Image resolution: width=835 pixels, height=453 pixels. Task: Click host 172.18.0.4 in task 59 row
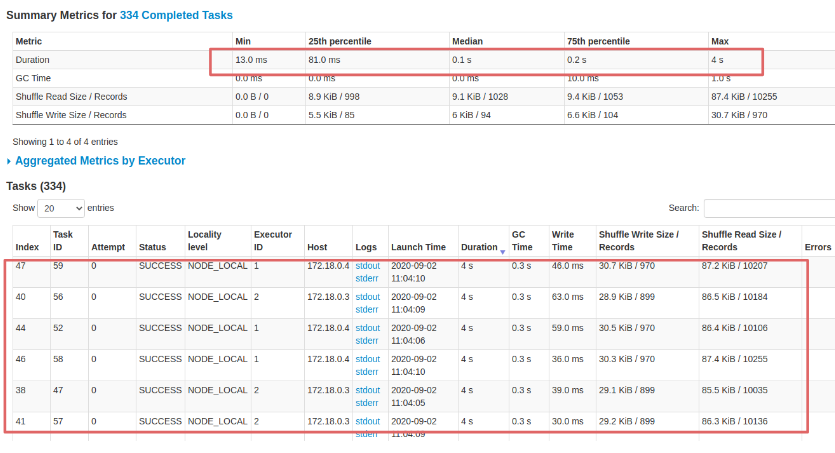click(328, 266)
